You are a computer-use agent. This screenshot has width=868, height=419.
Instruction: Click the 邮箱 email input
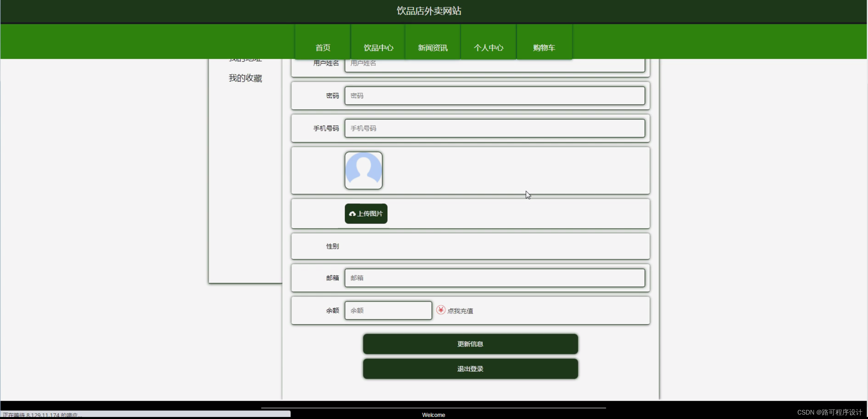(494, 278)
